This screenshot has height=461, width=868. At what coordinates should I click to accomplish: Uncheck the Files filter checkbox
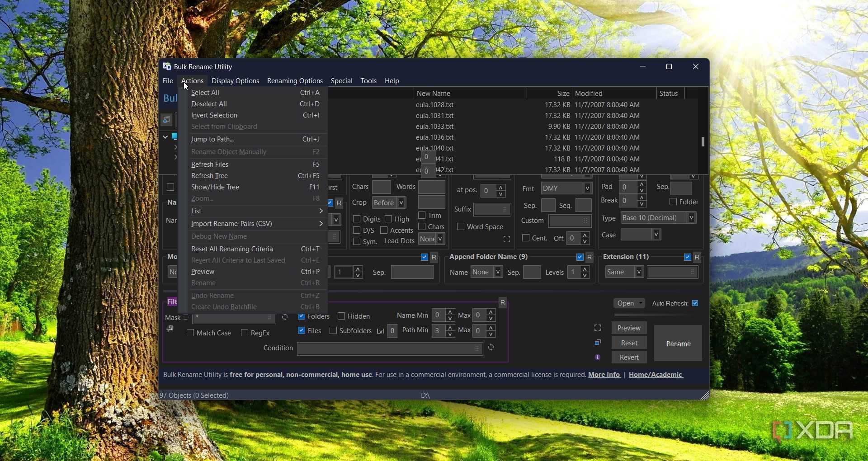click(x=302, y=330)
